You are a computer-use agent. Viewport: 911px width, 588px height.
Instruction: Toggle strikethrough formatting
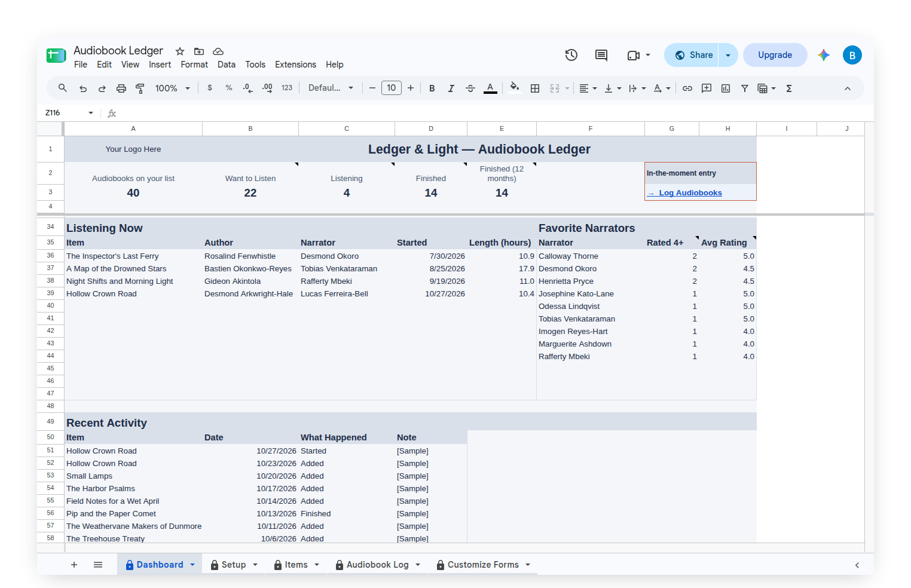click(470, 88)
